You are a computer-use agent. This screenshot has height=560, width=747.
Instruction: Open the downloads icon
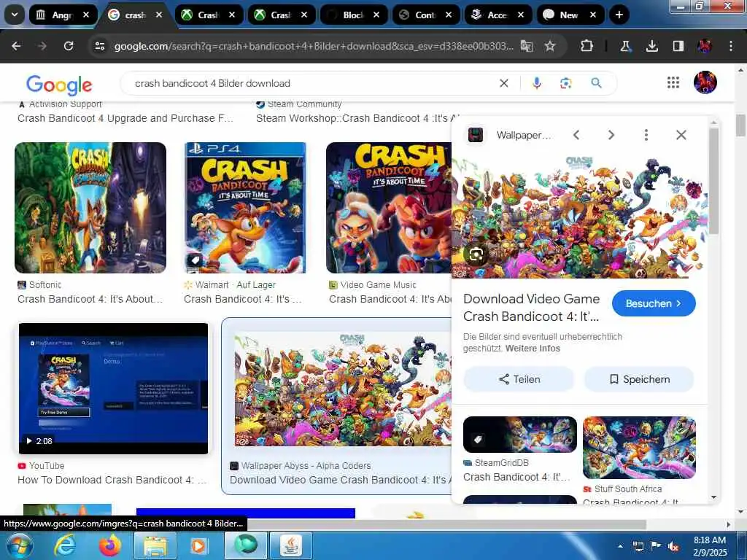click(651, 46)
